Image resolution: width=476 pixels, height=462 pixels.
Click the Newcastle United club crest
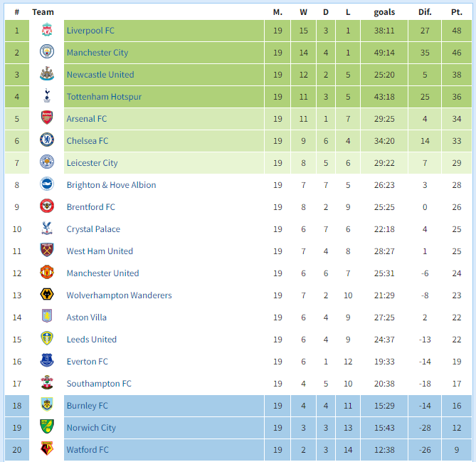pyautogui.click(x=47, y=74)
